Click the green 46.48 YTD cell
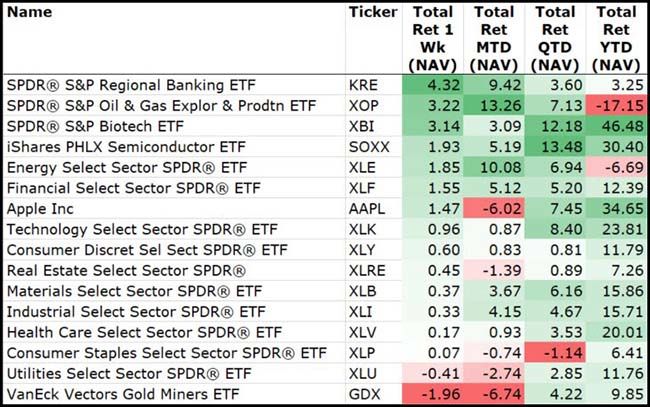The height and width of the screenshot is (407, 650). pos(622,125)
